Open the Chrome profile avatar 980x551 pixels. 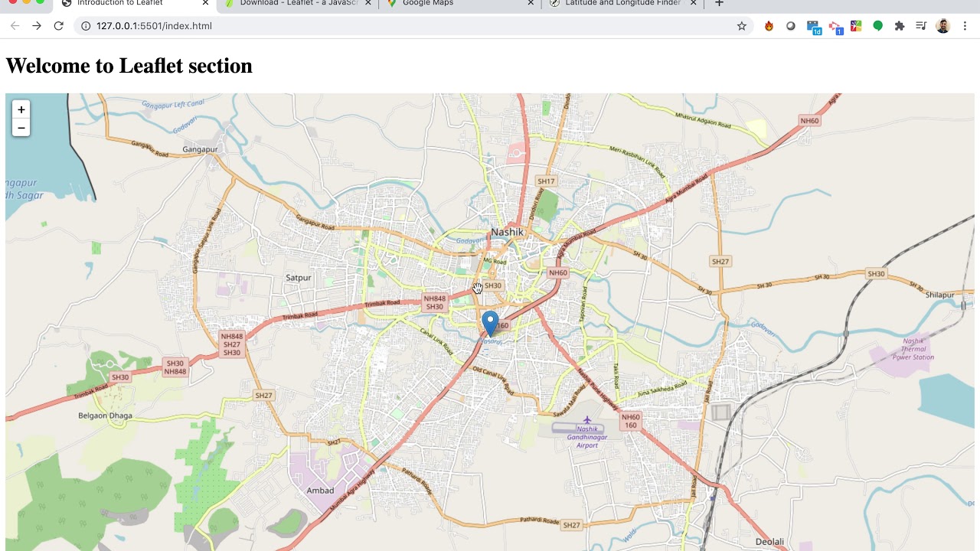click(943, 26)
